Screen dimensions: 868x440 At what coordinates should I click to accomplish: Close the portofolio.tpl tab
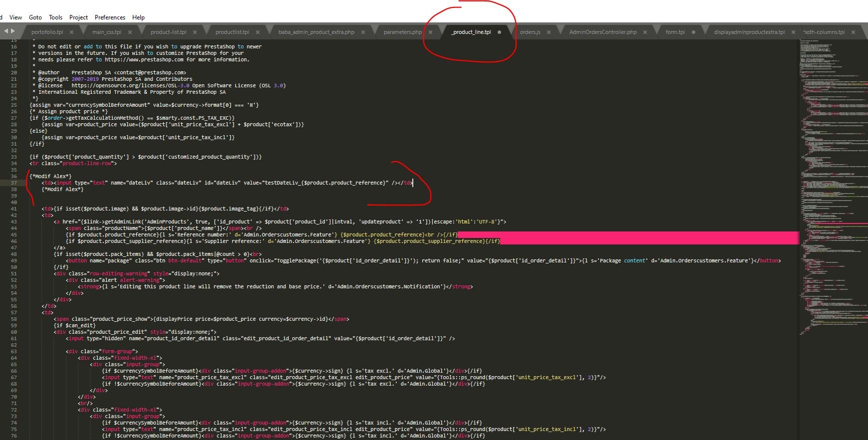(71, 32)
